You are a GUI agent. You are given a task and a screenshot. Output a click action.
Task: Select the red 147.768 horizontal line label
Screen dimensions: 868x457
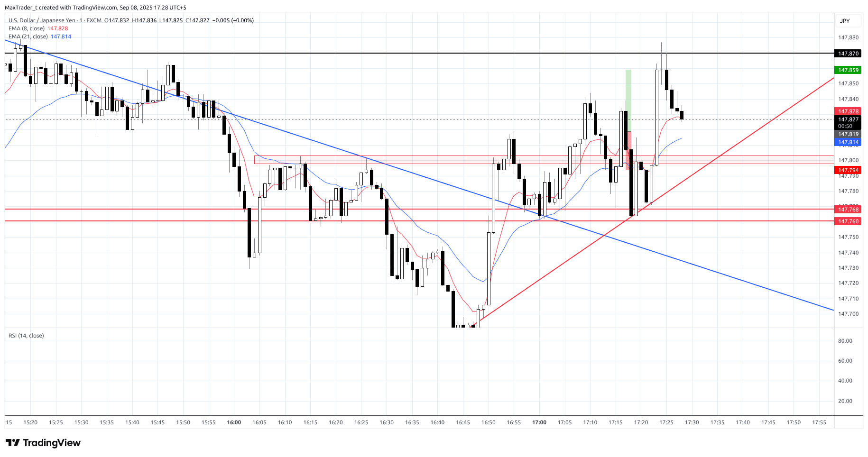(848, 210)
